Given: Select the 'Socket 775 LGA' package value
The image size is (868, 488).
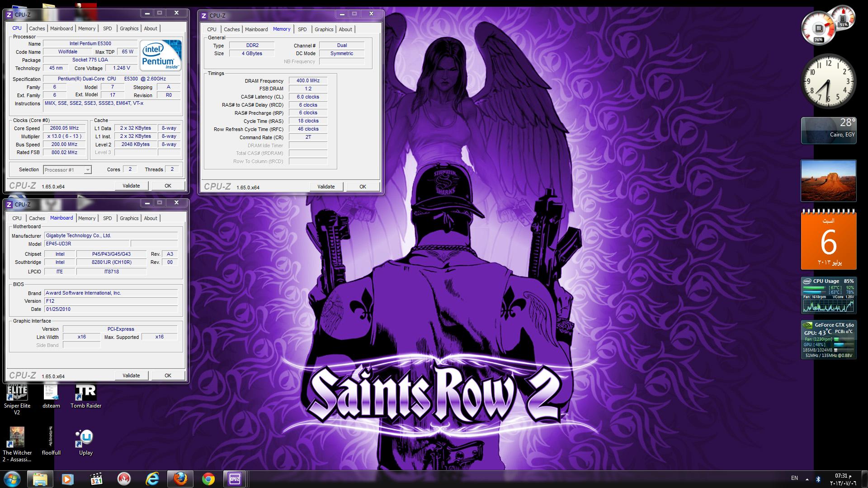Looking at the screenshot, I should (x=90, y=60).
